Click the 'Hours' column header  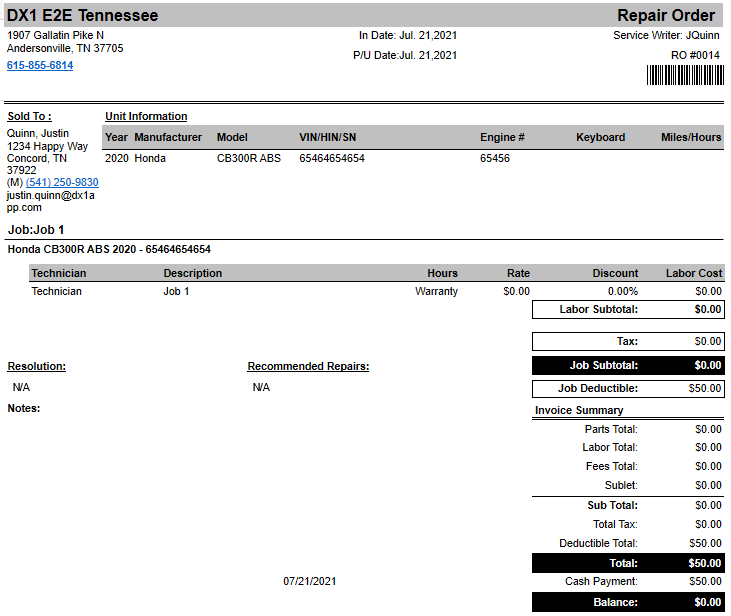[442, 273]
